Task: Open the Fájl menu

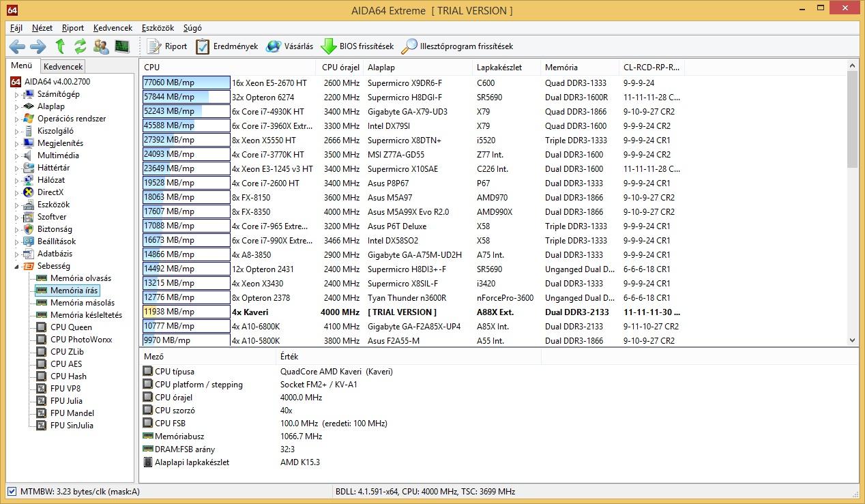Action: point(16,28)
